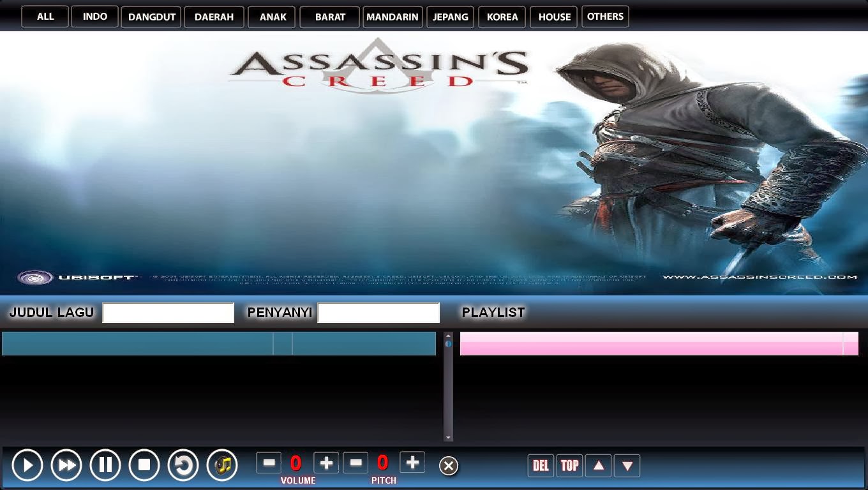The width and height of the screenshot is (868, 490).
Task: Lower the pitch with minus button
Action: click(355, 463)
